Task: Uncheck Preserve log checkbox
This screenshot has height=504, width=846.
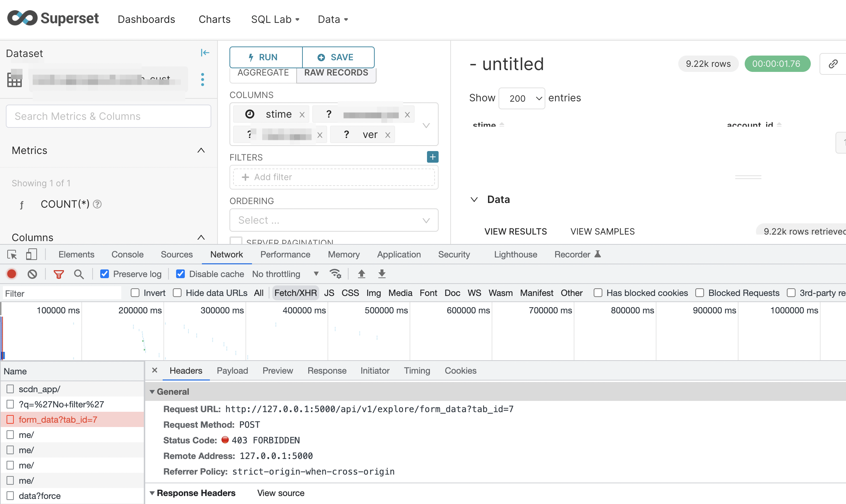Action: tap(105, 274)
